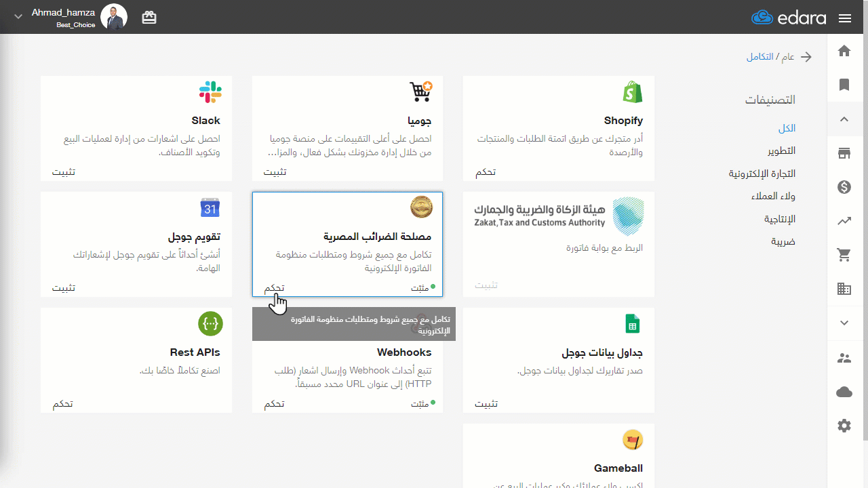Click the Slack logo icon

[x=210, y=92]
